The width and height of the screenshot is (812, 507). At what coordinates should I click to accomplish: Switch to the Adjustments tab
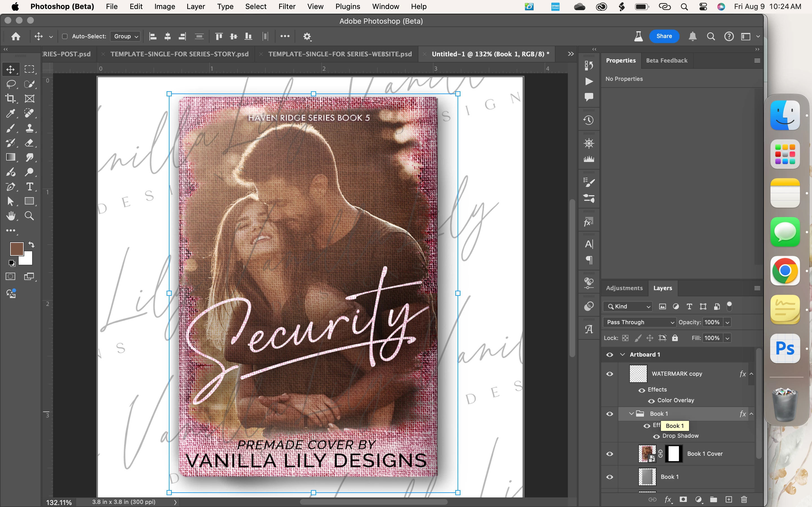[x=624, y=288]
